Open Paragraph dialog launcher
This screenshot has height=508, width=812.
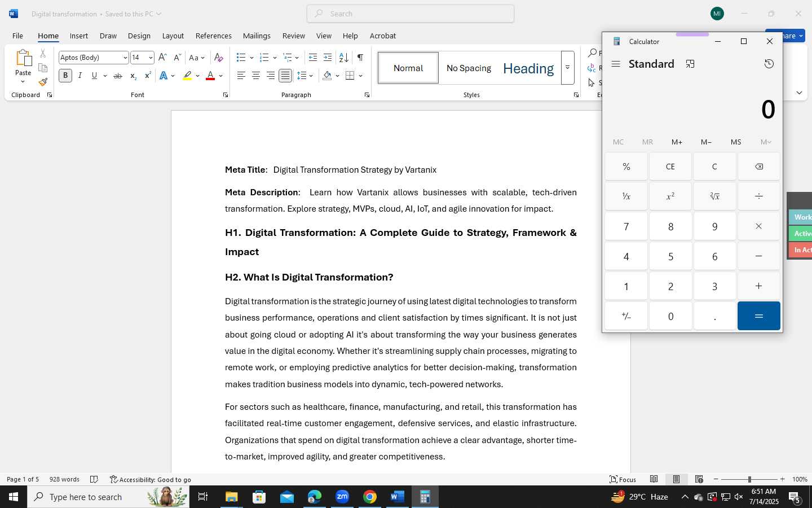click(x=367, y=95)
